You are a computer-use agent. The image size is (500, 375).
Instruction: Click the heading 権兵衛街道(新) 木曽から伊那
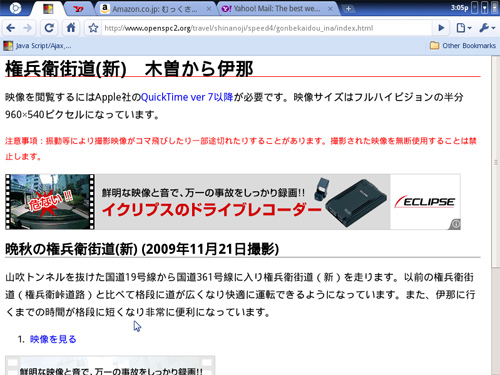129,69
